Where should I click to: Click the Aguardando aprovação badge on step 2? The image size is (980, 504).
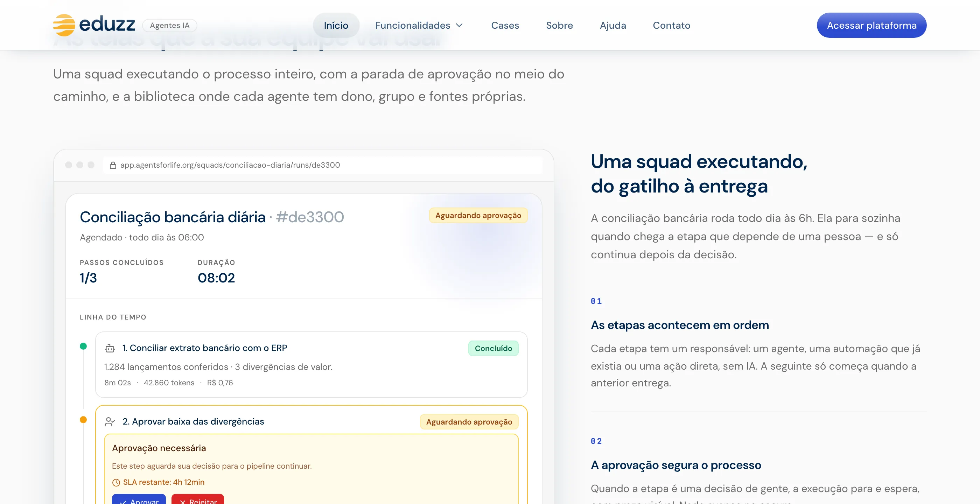469,422
